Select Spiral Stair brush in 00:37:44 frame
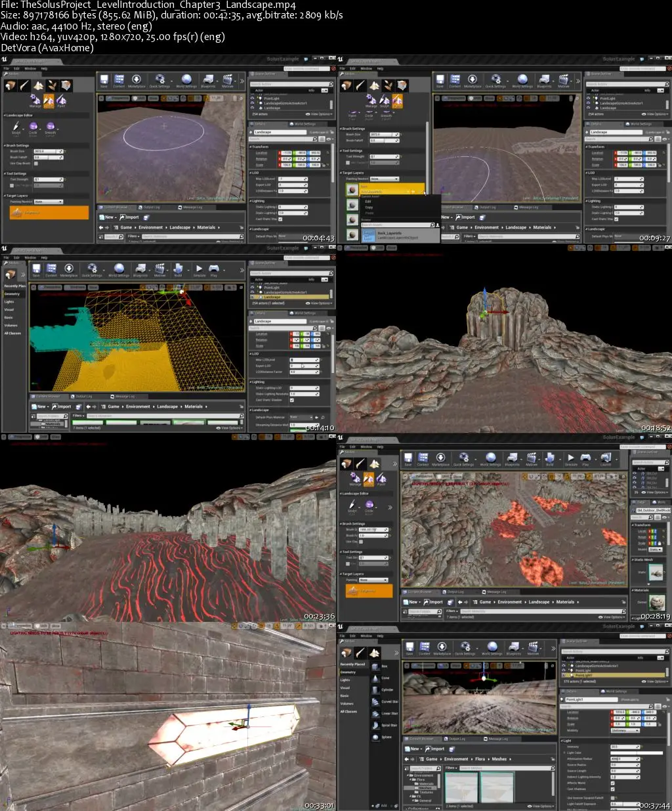Viewport: 672px width, 811px height. pyautogui.click(x=376, y=725)
